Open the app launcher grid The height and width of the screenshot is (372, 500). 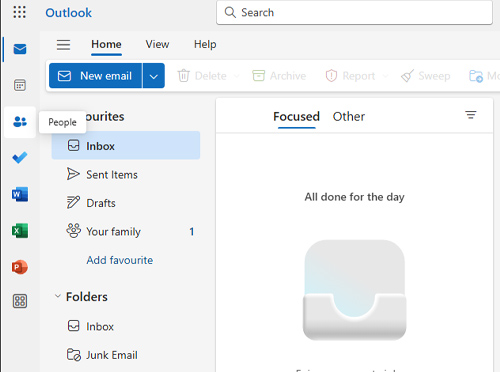19,12
